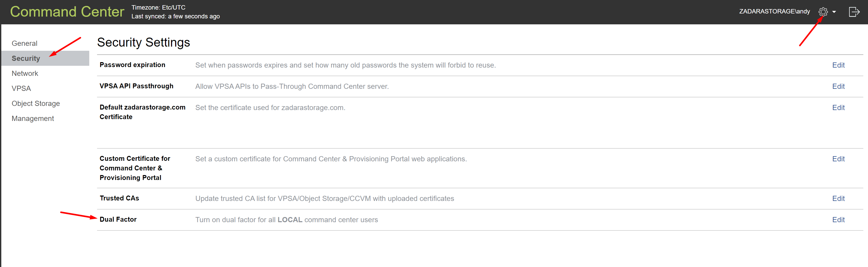This screenshot has height=267, width=868.
Task: Open the VPSA settings section
Action: tap(21, 88)
